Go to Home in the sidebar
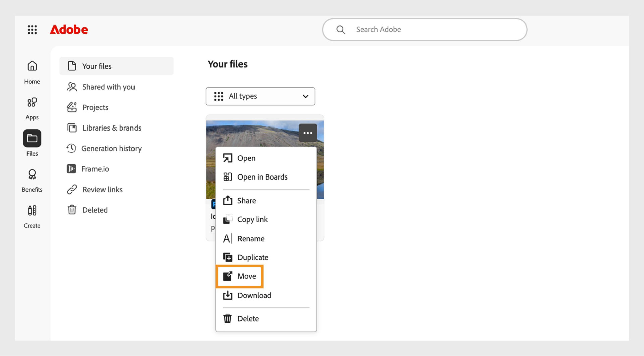 coord(32,72)
